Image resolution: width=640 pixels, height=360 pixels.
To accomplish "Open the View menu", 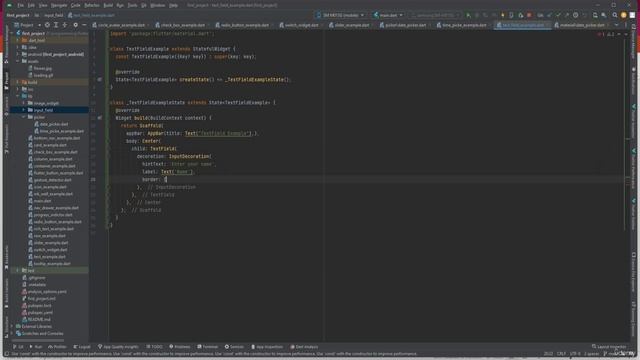I will pyautogui.click(x=43, y=5).
